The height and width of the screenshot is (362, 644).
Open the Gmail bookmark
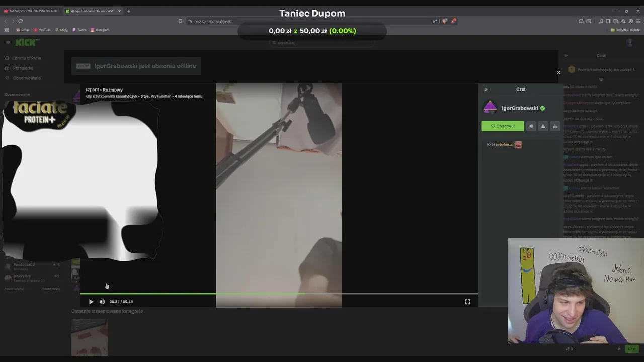coord(23,30)
